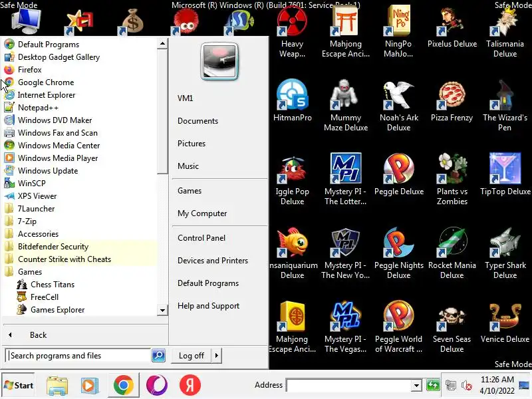Open Google Chrome from taskbar
The height and width of the screenshot is (399, 532).
pos(124,385)
